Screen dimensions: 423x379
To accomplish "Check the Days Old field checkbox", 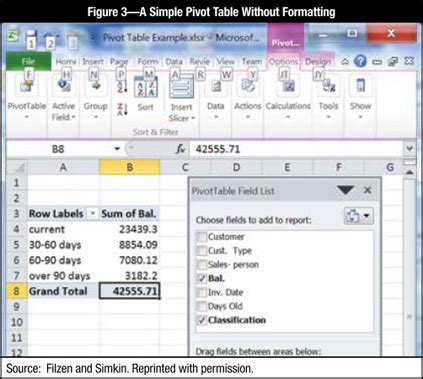I will pos(201,306).
